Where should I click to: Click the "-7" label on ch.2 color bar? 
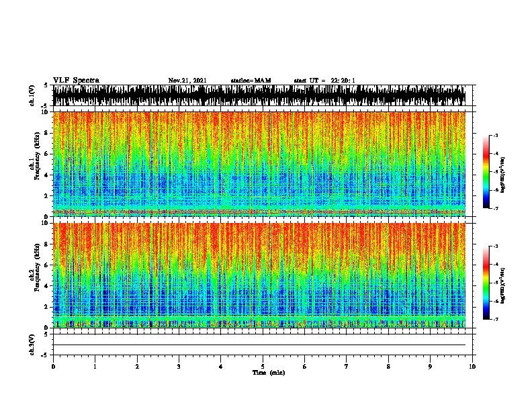coord(496,319)
